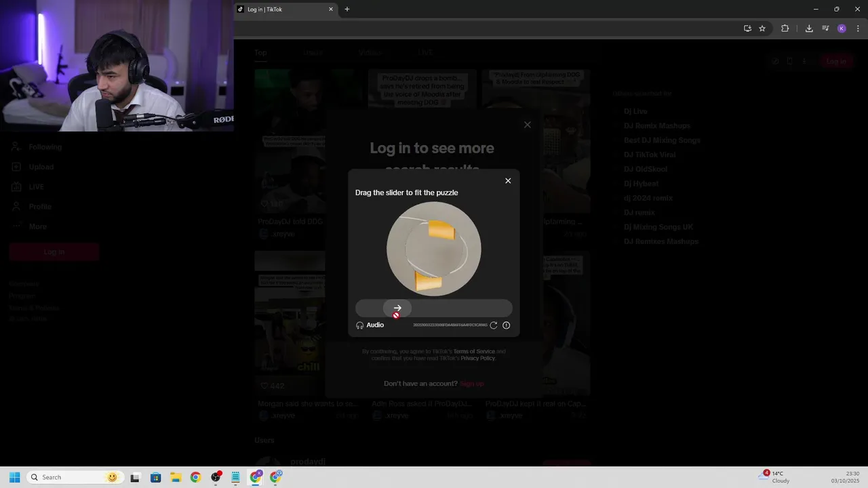This screenshot has height=488, width=868.
Task: Open the captcha info icon
Action: pos(506,325)
